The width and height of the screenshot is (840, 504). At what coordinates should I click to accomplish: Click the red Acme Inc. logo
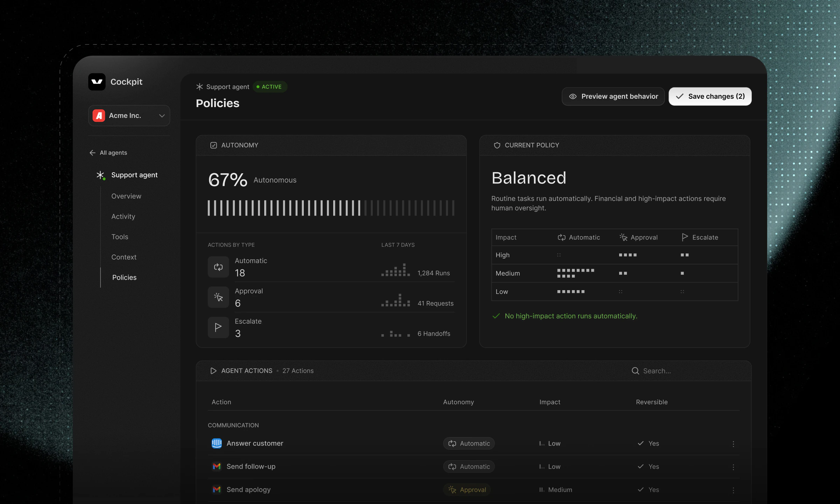coord(99,115)
